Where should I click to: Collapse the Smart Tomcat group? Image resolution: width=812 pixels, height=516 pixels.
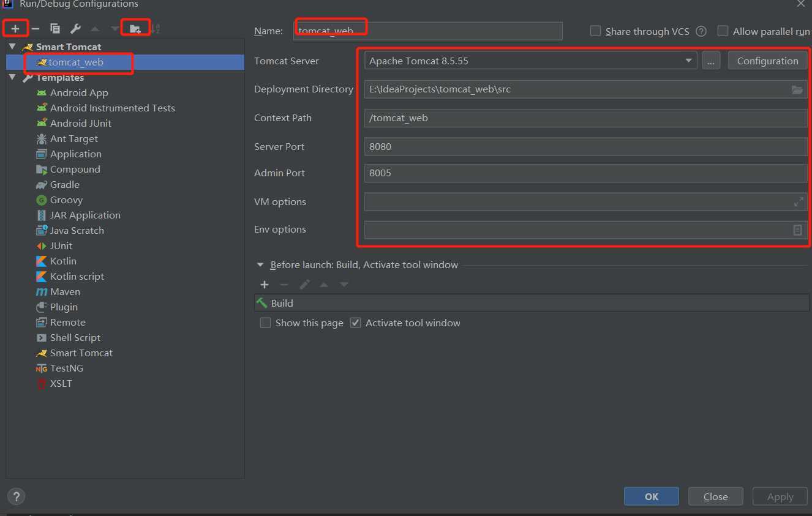[x=12, y=47]
